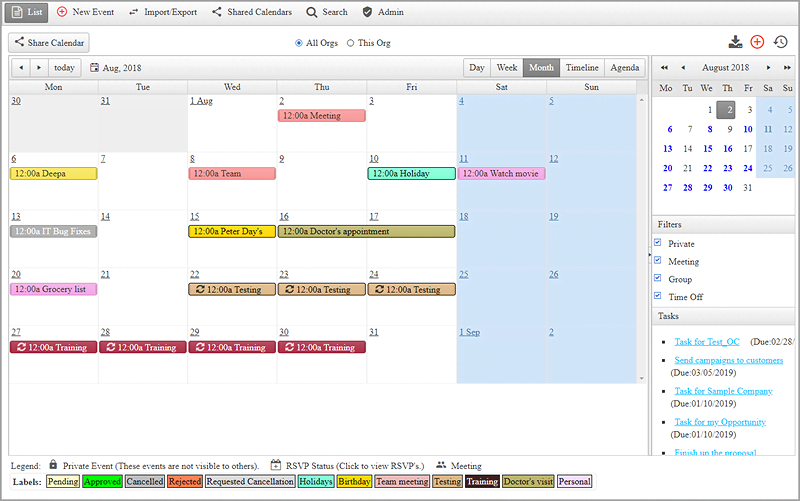Click the Approved green label swatch

pos(102,481)
